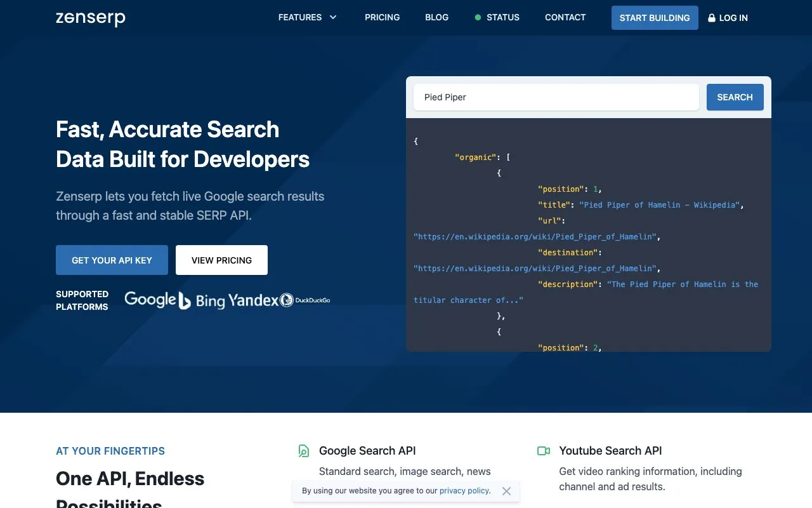Viewport: 812px width, 508px height.
Task: Click the "destination" key in JSON
Action: pyautogui.click(x=566, y=253)
